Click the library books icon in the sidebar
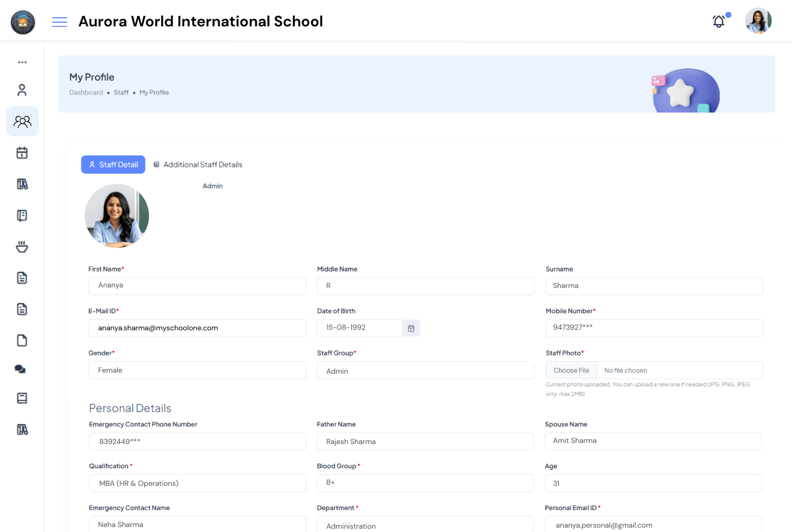The width and height of the screenshot is (792, 532). [x=22, y=184]
